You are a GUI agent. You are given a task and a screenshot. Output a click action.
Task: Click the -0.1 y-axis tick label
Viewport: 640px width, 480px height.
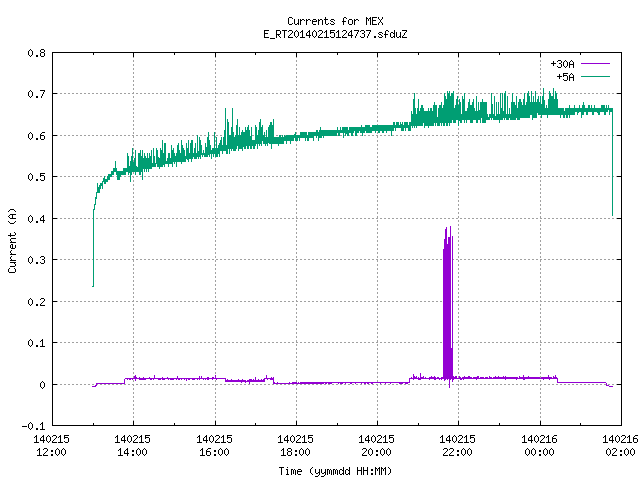(33, 426)
